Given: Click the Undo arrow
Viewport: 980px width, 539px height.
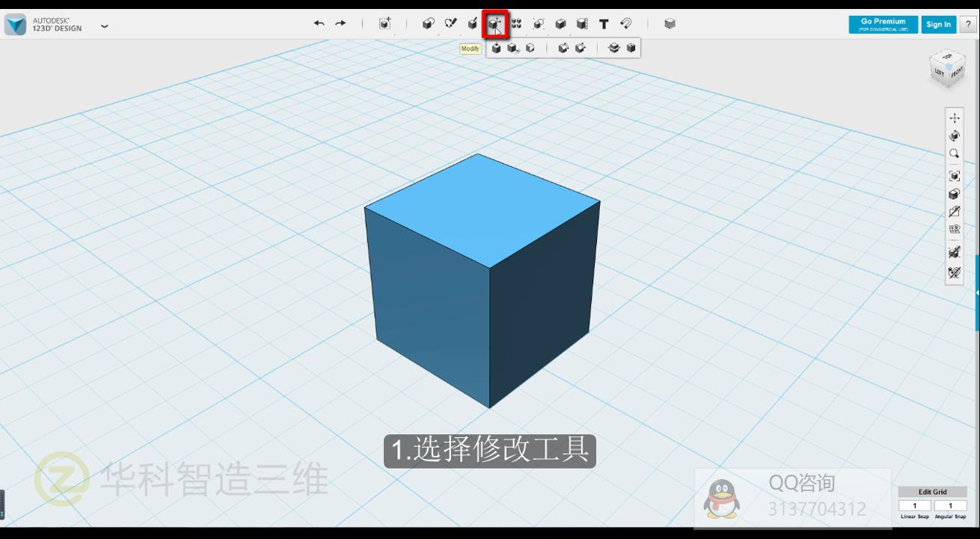Looking at the screenshot, I should pos(319,24).
